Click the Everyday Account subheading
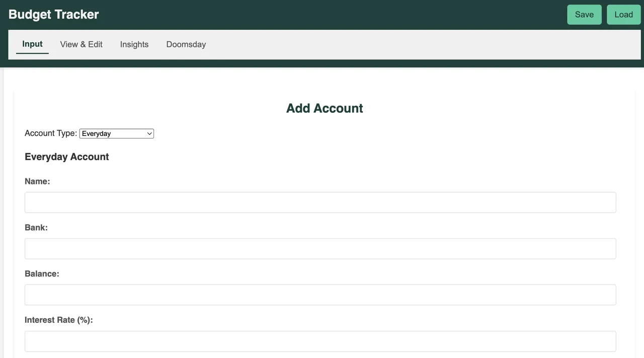Image resolution: width=644 pixels, height=358 pixels. pos(67,157)
